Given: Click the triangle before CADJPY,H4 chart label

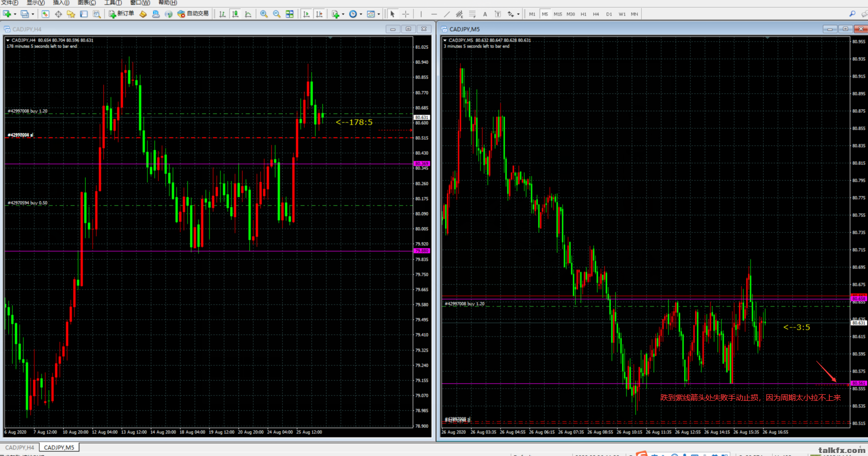Looking at the screenshot, I should (x=9, y=40).
